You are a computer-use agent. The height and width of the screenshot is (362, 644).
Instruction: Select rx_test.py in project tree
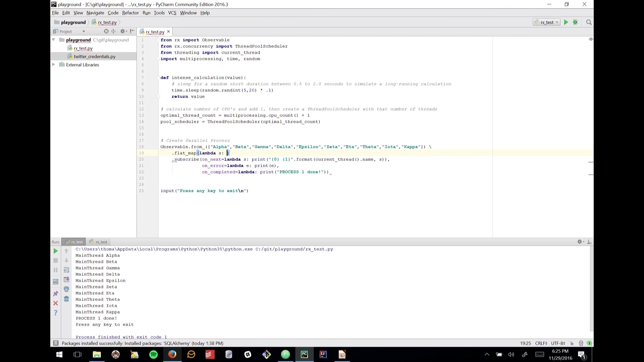point(83,48)
